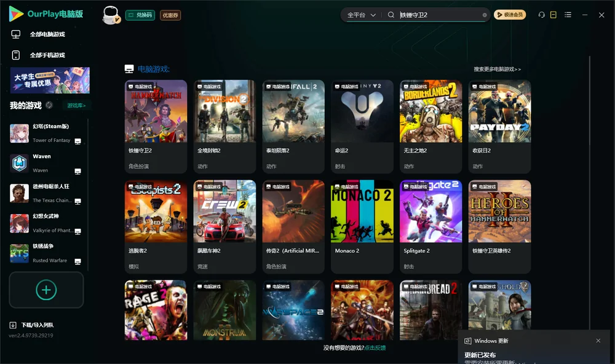Click the OurPlay logo icon

click(16, 14)
